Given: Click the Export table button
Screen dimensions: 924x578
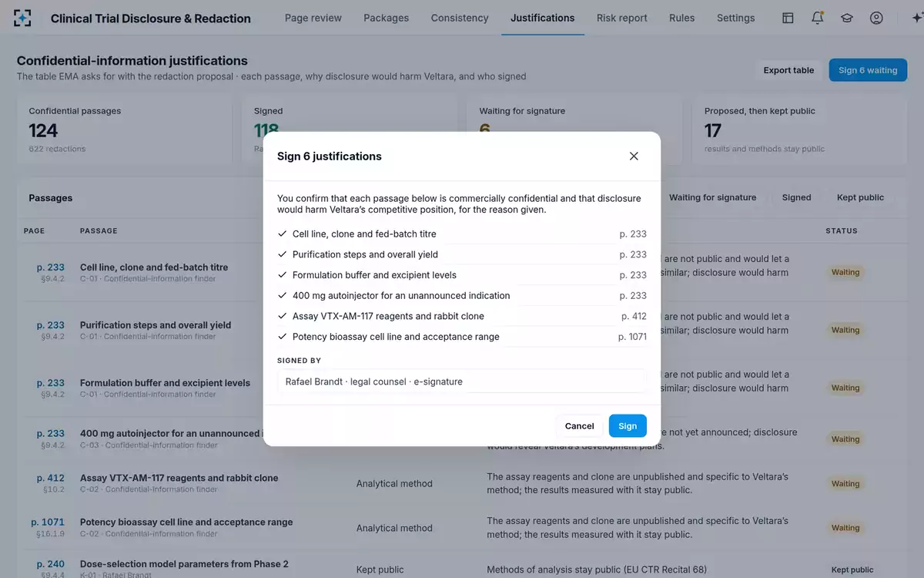Looking at the screenshot, I should (788, 70).
